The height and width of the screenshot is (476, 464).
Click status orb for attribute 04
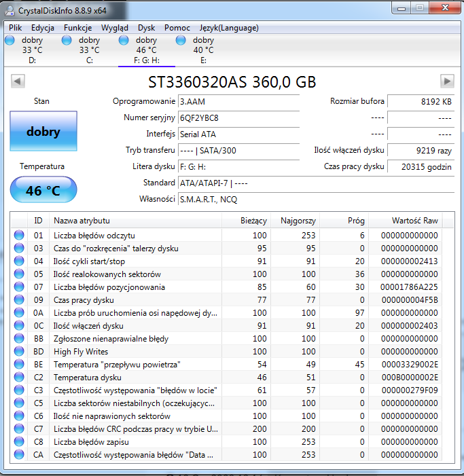pyautogui.click(x=19, y=261)
